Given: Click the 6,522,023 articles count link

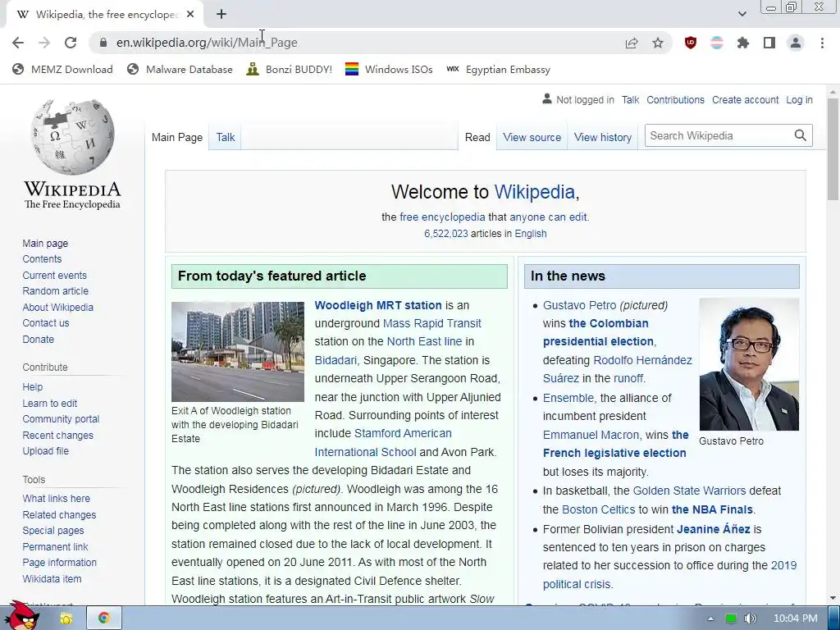Looking at the screenshot, I should [445, 234].
